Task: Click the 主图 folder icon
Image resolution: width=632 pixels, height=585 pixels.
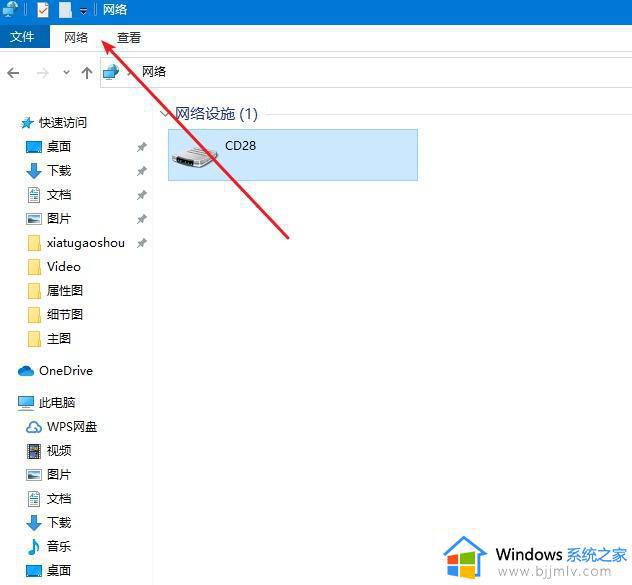Action: pyautogui.click(x=34, y=339)
